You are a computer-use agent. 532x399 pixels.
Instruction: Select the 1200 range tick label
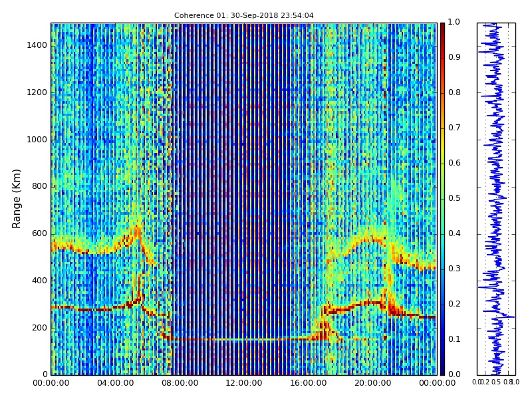(37, 92)
